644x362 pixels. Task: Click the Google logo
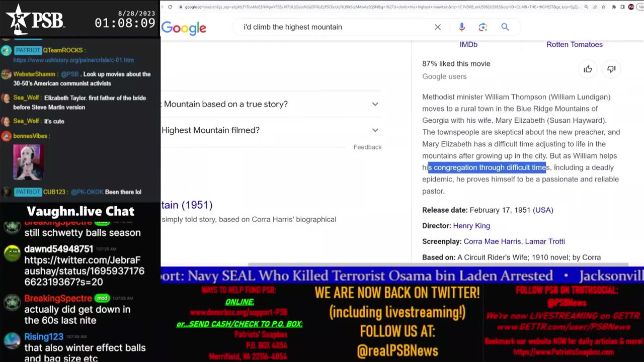pyautogui.click(x=184, y=28)
